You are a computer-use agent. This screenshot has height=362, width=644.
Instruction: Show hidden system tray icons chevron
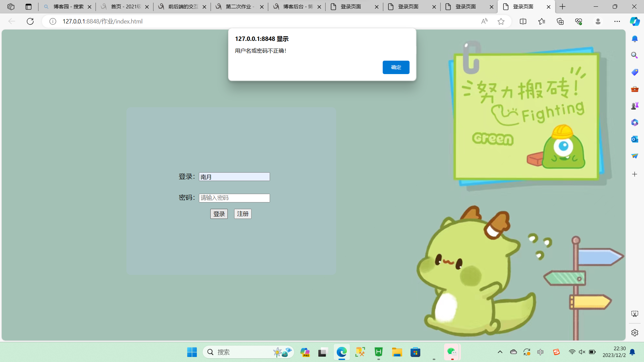pyautogui.click(x=500, y=352)
